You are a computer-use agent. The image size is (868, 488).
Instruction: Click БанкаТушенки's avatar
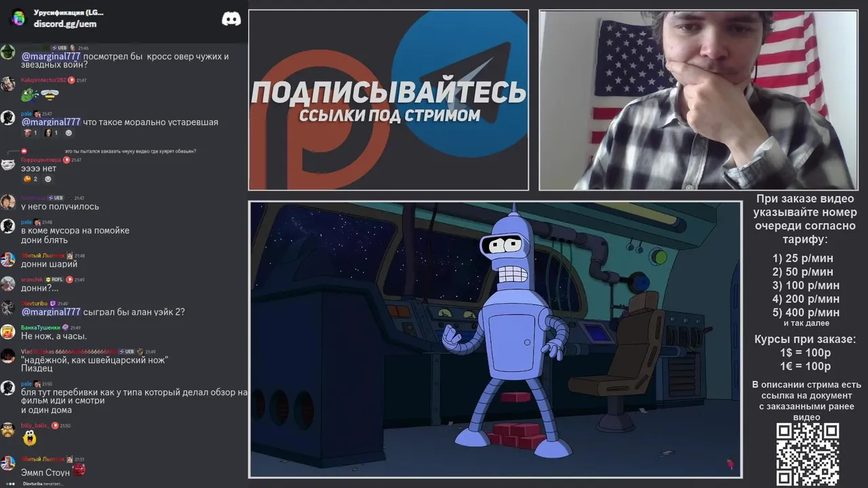point(7,331)
